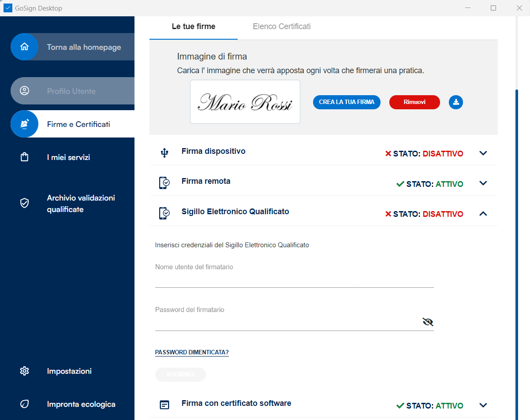This screenshot has height=420, width=530.
Task: Expand Firma con certificato software section
Action: point(483,405)
